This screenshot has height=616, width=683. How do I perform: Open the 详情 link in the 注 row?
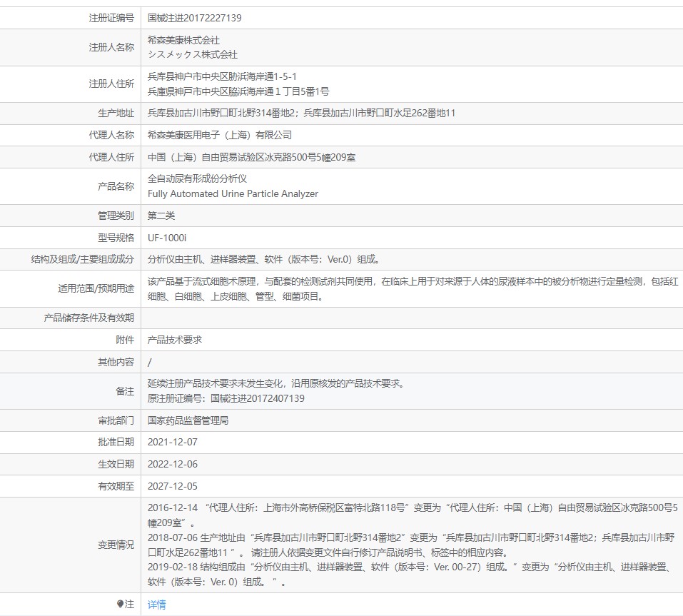pos(156,605)
